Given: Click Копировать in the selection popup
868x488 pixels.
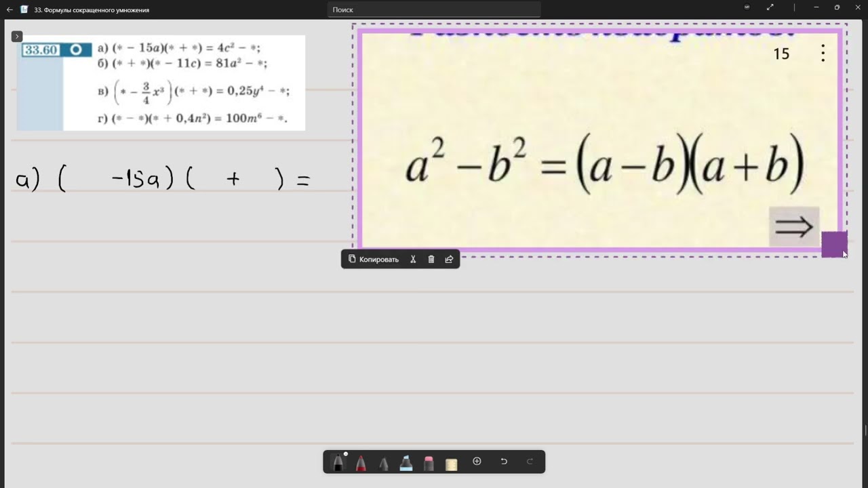Looking at the screenshot, I should coord(374,259).
